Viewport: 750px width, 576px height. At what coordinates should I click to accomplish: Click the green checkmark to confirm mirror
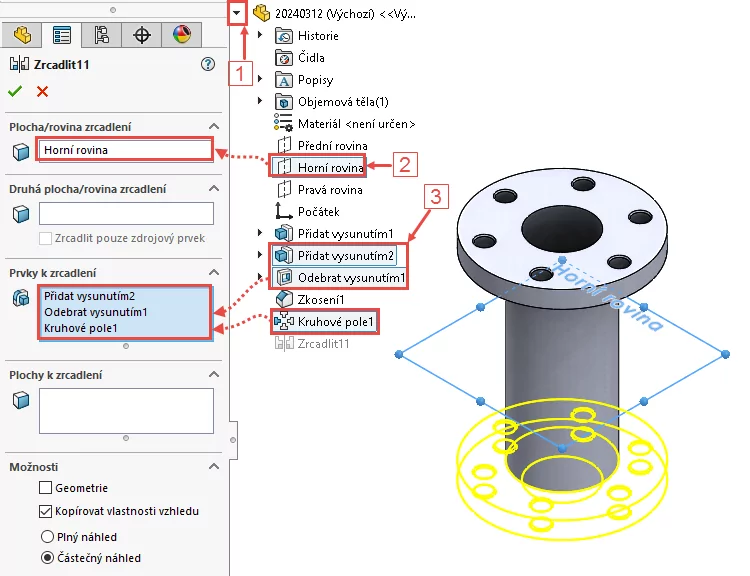15,92
